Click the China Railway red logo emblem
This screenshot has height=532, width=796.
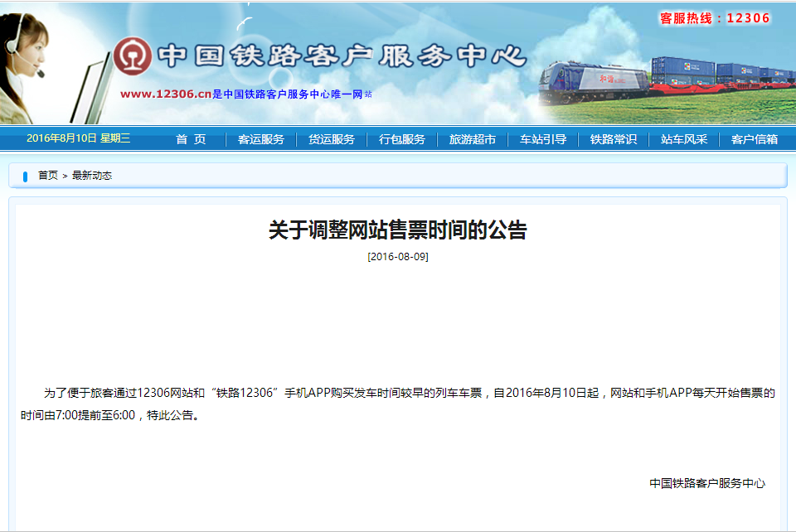coord(133,56)
